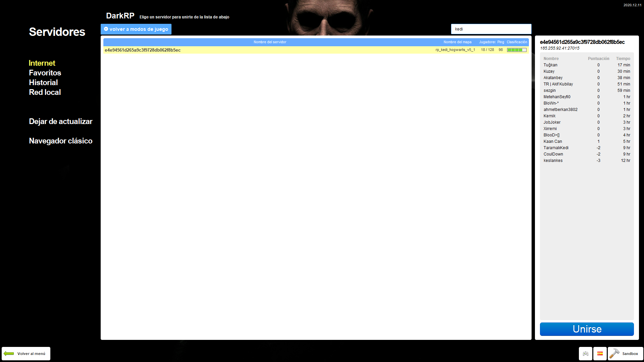Sort servers by the Ping column
Image resolution: width=644 pixels, height=362 pixels.
pyautogui.click(x=500, y=42)
